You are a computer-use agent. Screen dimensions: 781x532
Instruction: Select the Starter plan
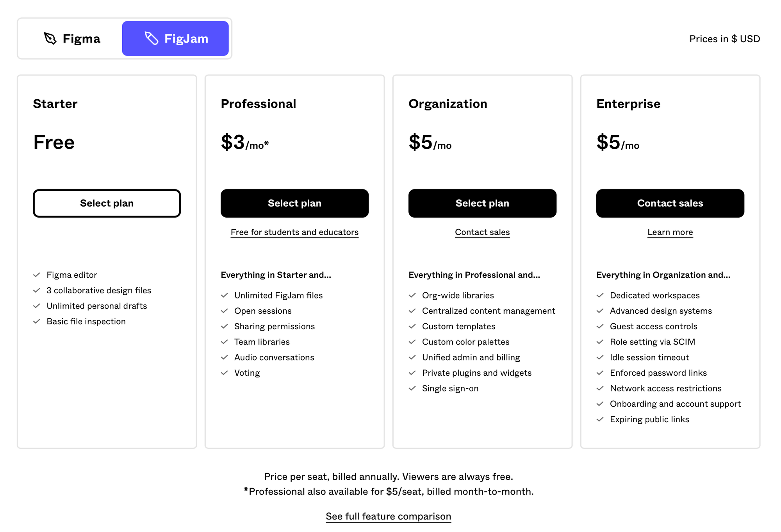click(x=107, y=204)
